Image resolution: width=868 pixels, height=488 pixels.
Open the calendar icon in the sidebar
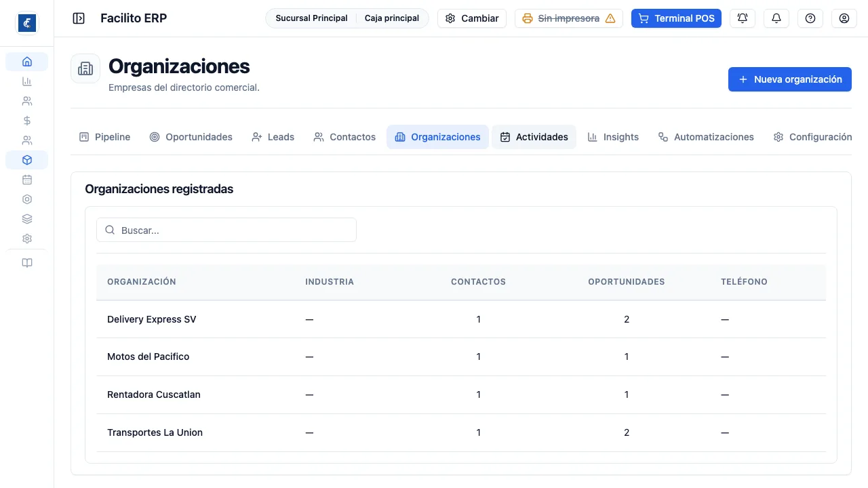point(27,180)
